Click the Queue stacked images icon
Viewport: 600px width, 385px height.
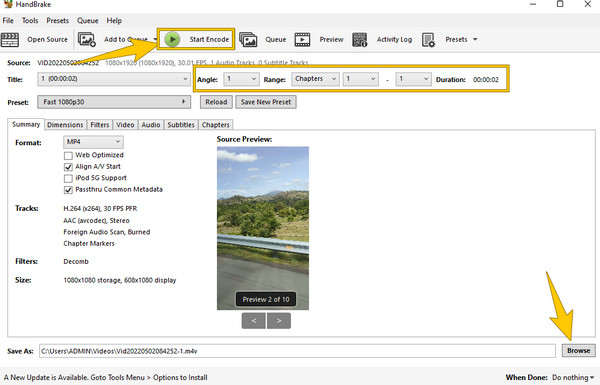pos(248,39)
